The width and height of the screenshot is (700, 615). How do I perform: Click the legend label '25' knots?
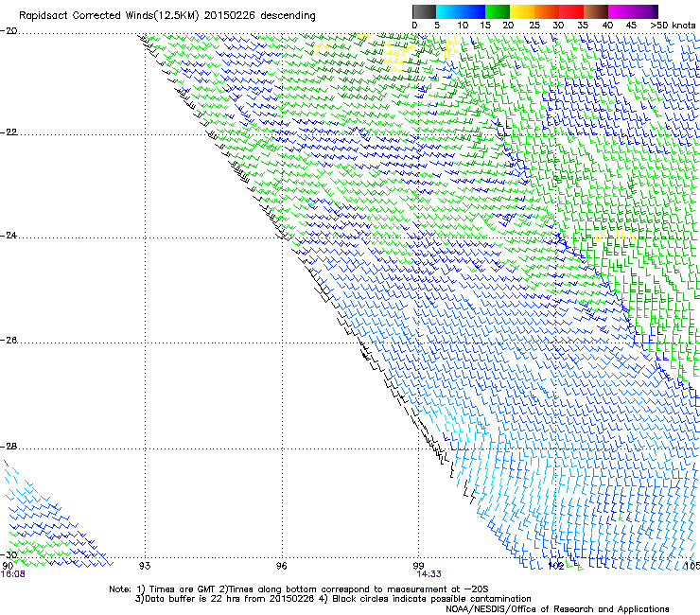coord(534,26)
